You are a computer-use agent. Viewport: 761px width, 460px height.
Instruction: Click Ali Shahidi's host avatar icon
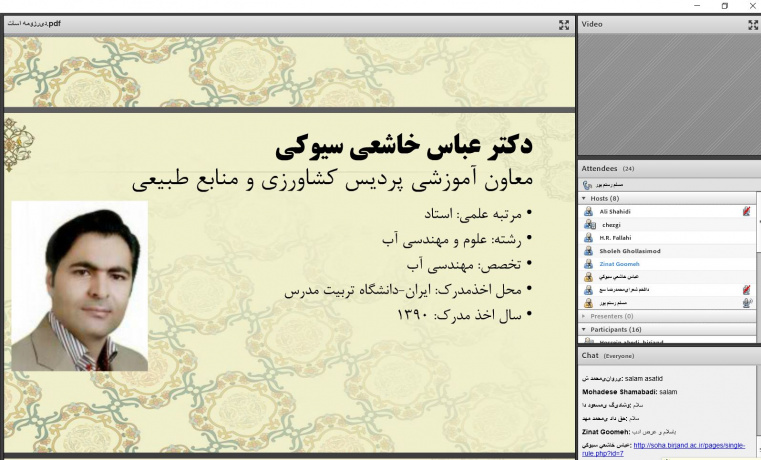[x=588, y=212]
